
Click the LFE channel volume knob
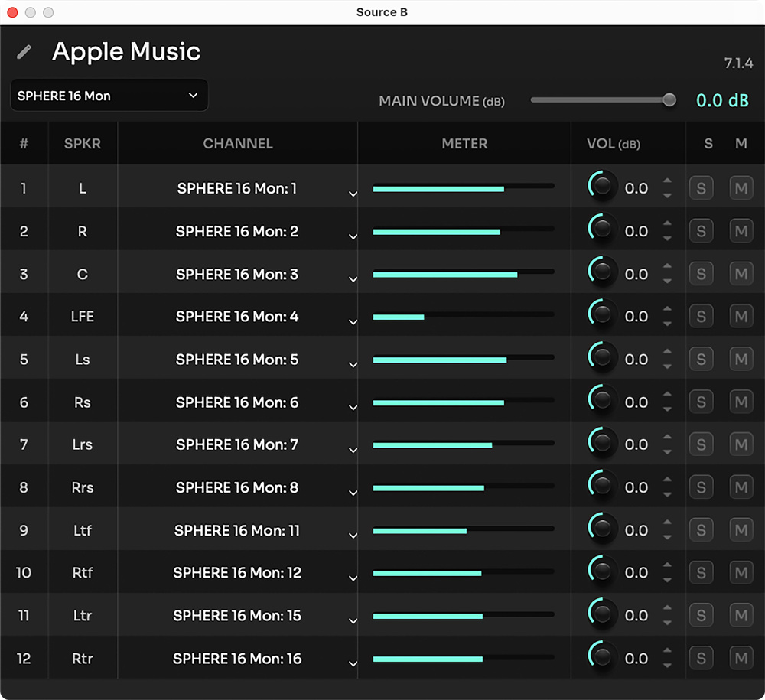603,316
